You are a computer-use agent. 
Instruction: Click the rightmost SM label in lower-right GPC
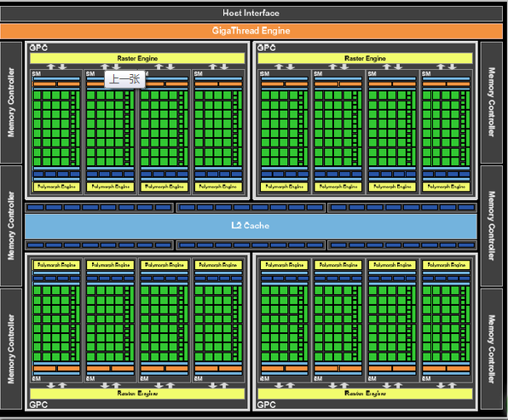pos(426,378)
